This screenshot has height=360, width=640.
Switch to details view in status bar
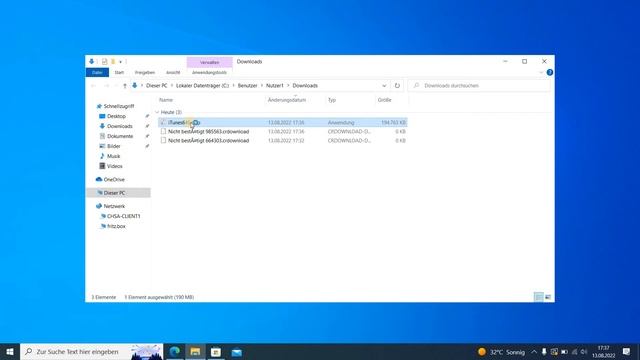click(x=539, y=297)
